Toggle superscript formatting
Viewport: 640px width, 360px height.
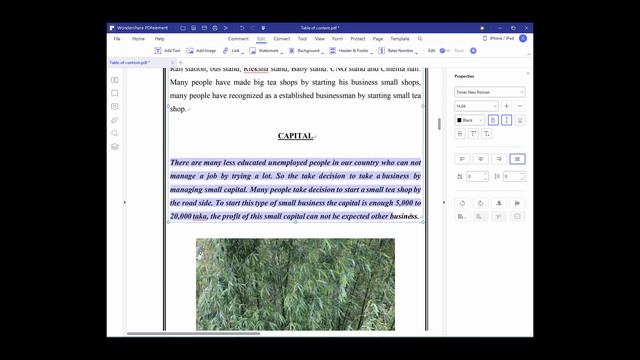pyautogui.click(x=473, y=133)
